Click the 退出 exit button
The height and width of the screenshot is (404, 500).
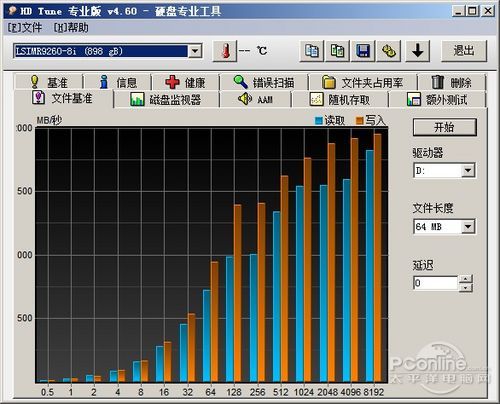pyautogui.click(x=464, y=51)
